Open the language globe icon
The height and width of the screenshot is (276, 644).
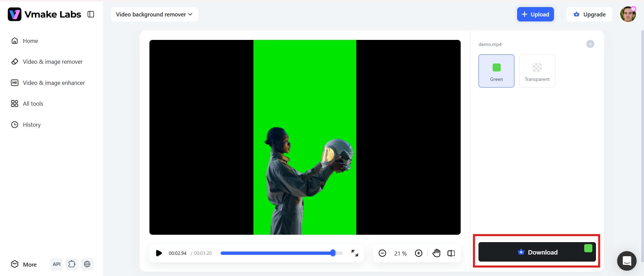click(x=87, y=264)
